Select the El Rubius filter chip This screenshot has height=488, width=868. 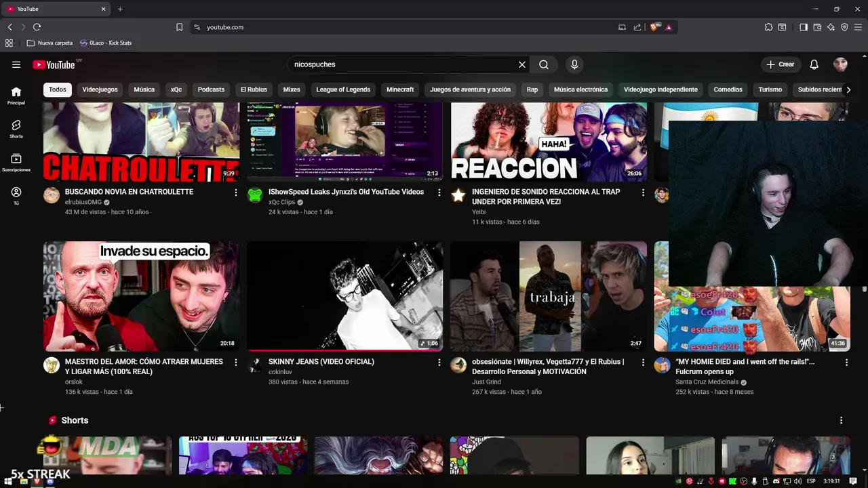pyautogui.click(x=254, y=89)
